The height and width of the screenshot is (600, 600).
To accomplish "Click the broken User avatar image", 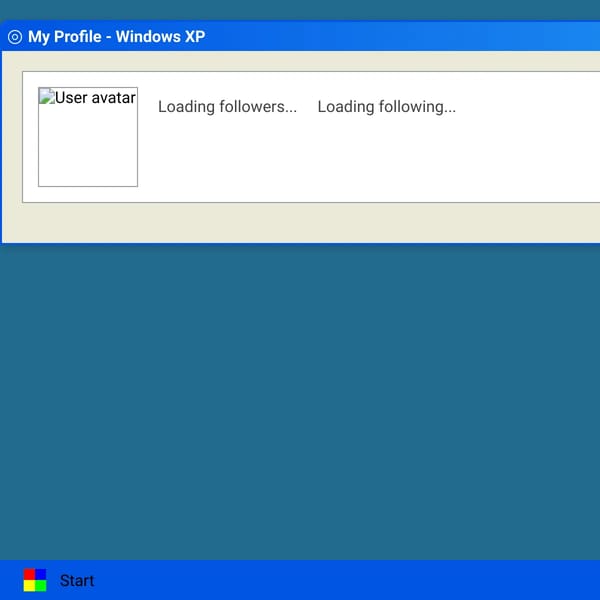I will 88,137.
